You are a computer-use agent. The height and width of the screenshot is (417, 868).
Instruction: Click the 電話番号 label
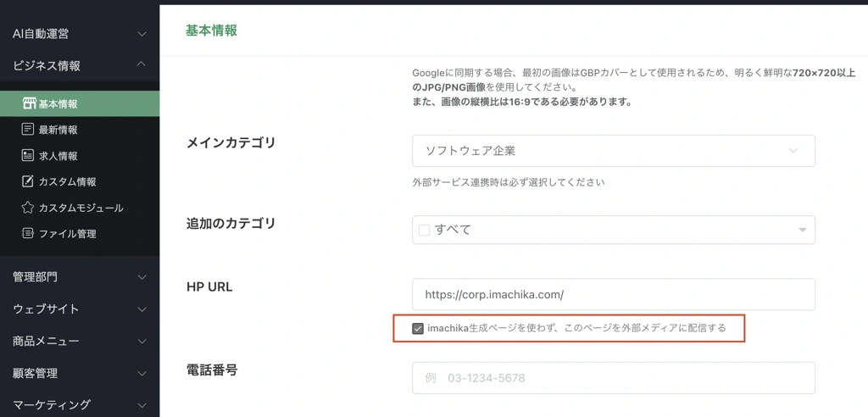point(212,370)
